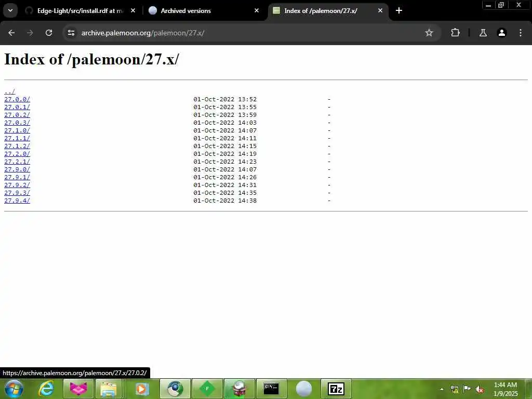
Task: Bookmark this page with the star icon
Action: 429,33
